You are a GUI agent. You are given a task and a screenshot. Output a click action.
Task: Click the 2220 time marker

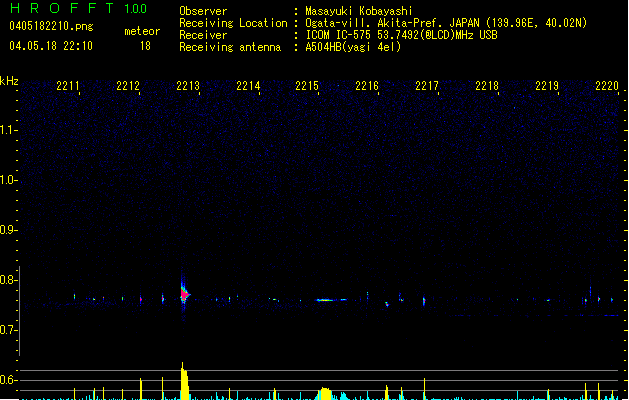click(607, 86)
